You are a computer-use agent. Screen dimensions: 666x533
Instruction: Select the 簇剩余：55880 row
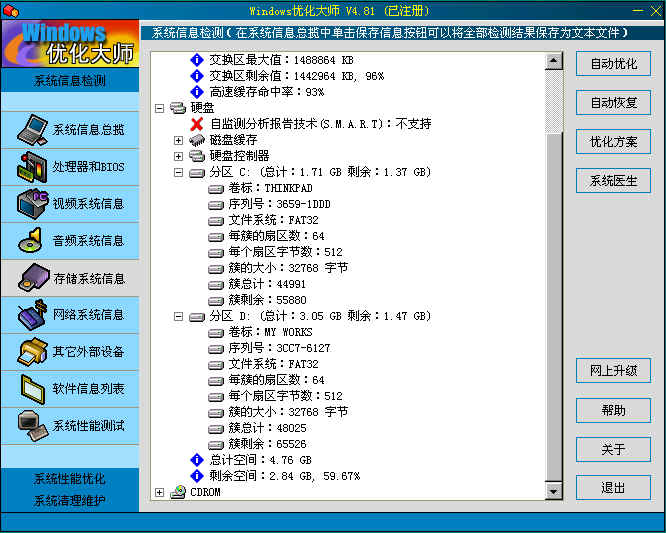tap(268, 300)
